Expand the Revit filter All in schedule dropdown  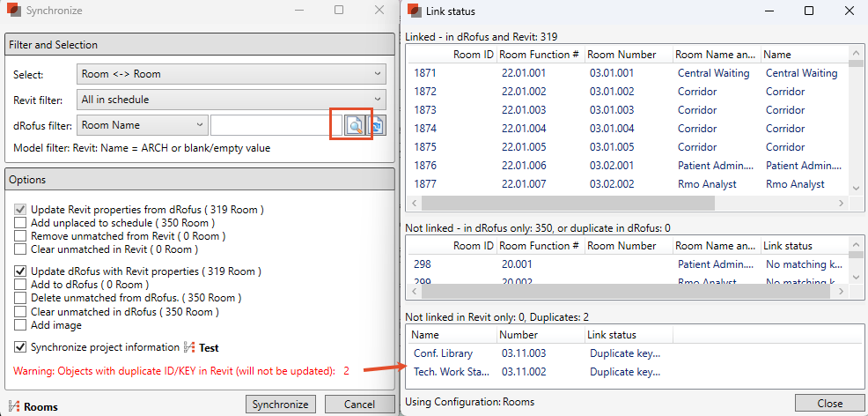[x=232, y=100]
